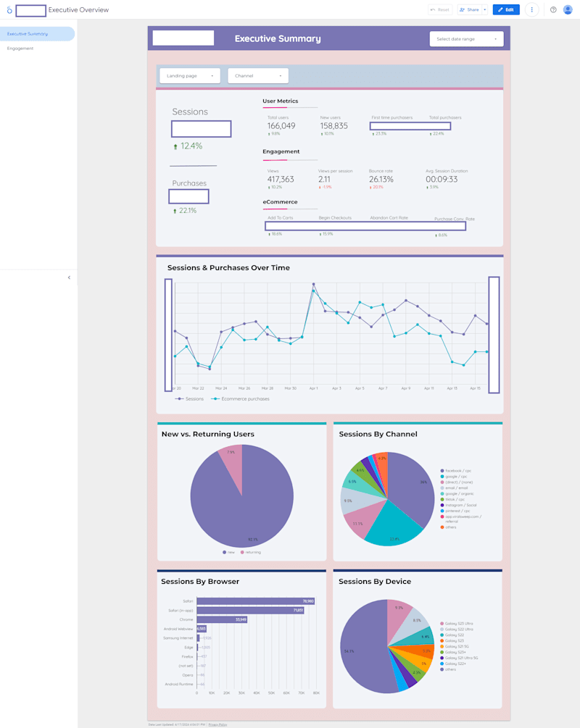Click the Safari bar in browser chart
This screenshot has height=728, width=580.
click(256, 601)
